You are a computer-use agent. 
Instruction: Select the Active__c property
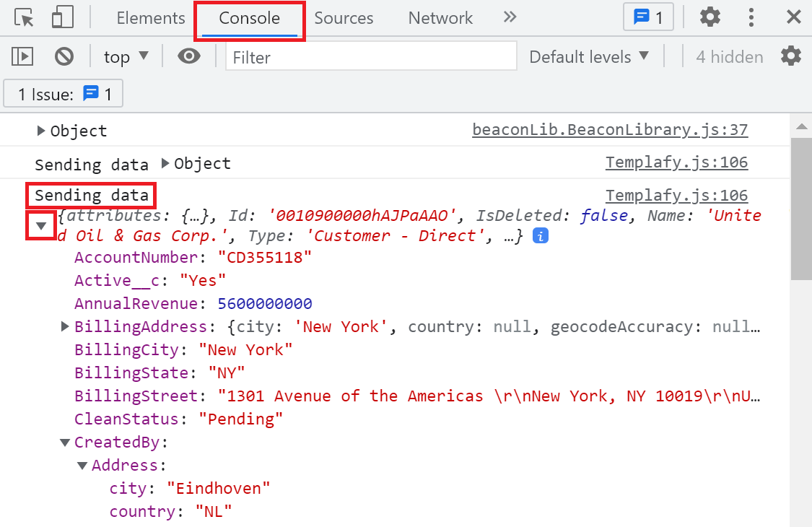(116, 280)
